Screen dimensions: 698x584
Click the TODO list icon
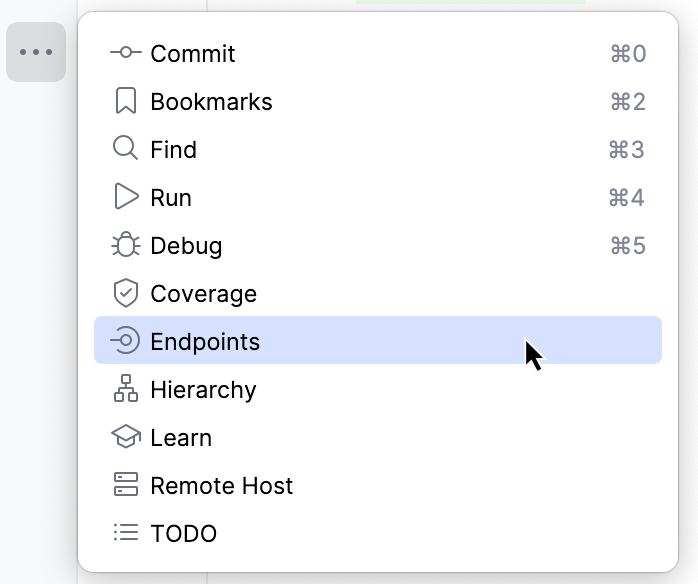(125, 534)
